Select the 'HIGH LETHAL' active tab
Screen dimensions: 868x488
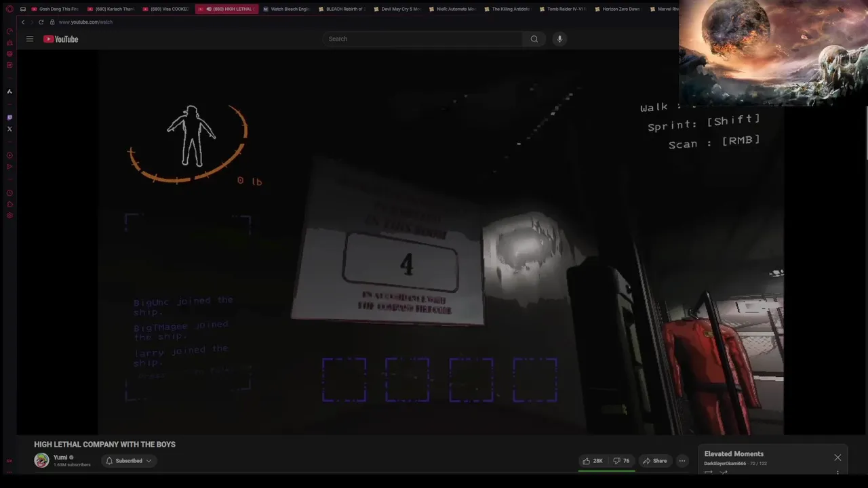[x=226, y=9]
